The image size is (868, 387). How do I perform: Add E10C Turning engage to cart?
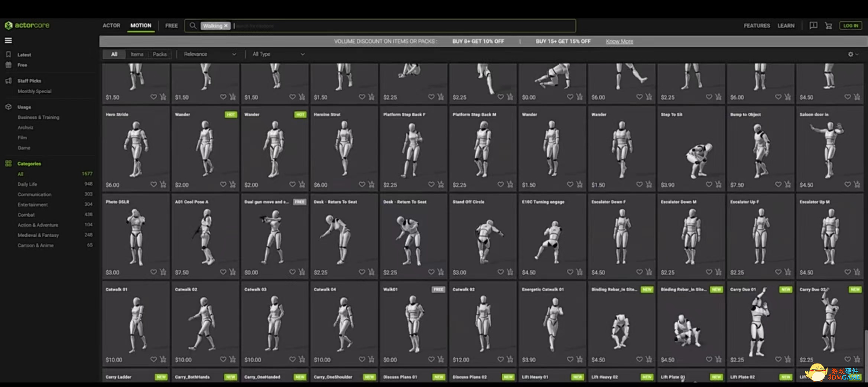[580, 272]
